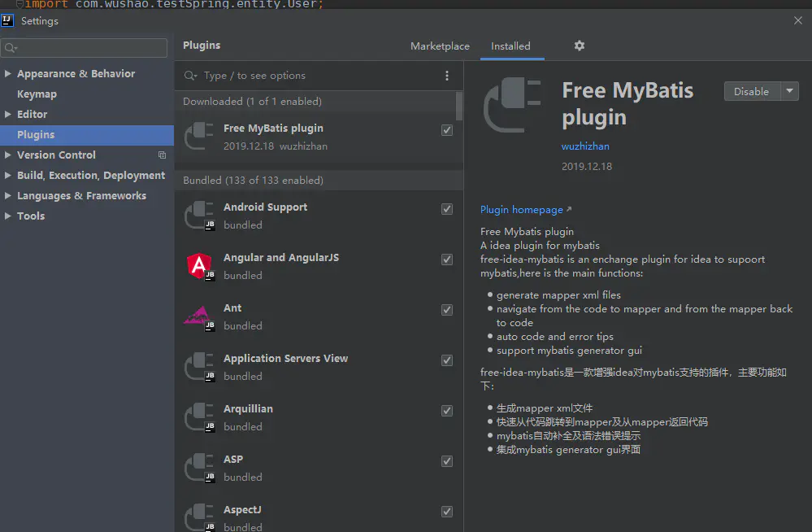Click the magnifier icon in the plugin search field
The height and width of the screenshot is (532, 812).
pyautogui.click(x=190, y=76)
